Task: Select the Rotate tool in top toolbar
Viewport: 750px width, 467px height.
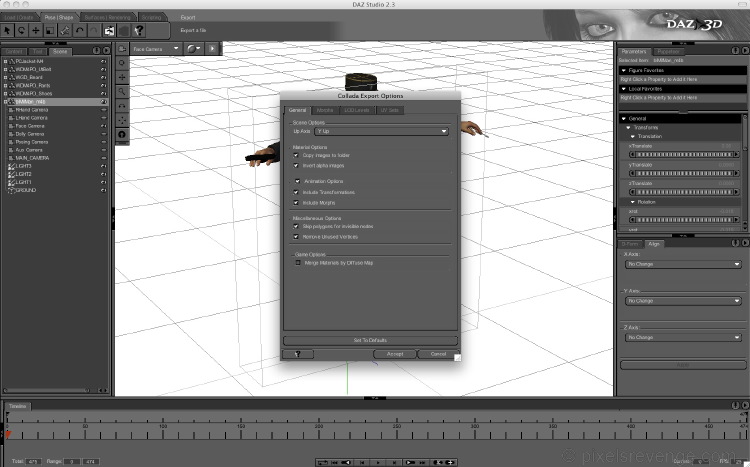Action: coord(22,31)
